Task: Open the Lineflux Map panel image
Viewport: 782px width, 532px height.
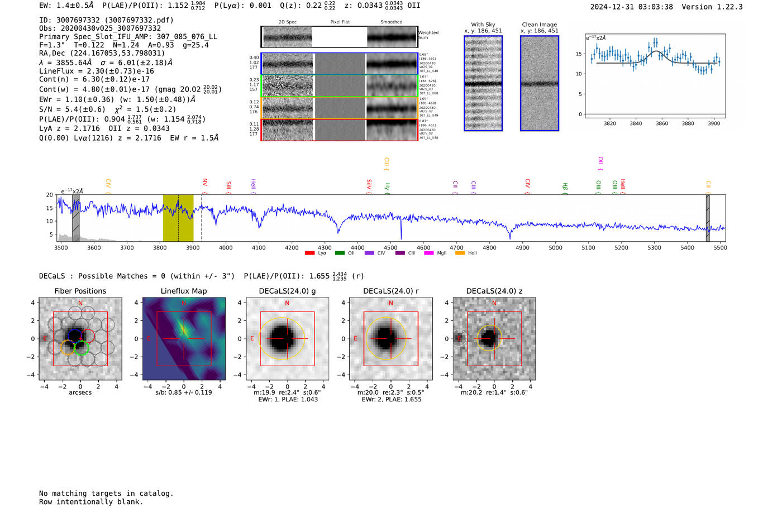Action: [184, 339]
